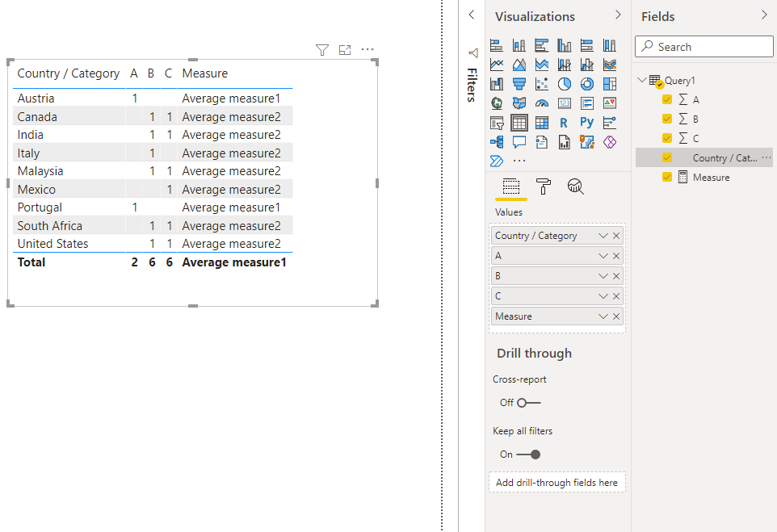Select the Card 123 visual
This screenshot has height=532, width=777.
click(565, 103)
